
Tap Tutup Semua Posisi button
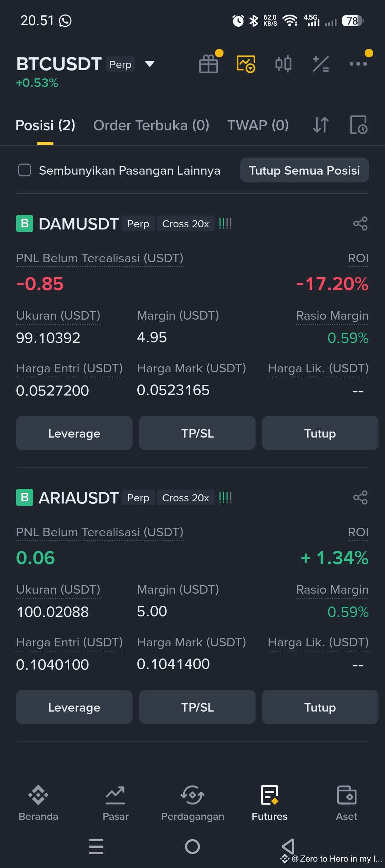(304, 170)
